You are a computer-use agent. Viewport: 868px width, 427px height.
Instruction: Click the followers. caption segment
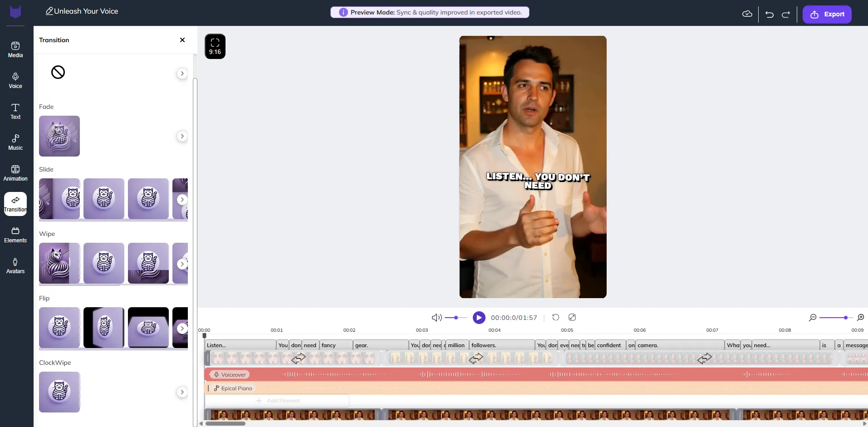(502, 345)
